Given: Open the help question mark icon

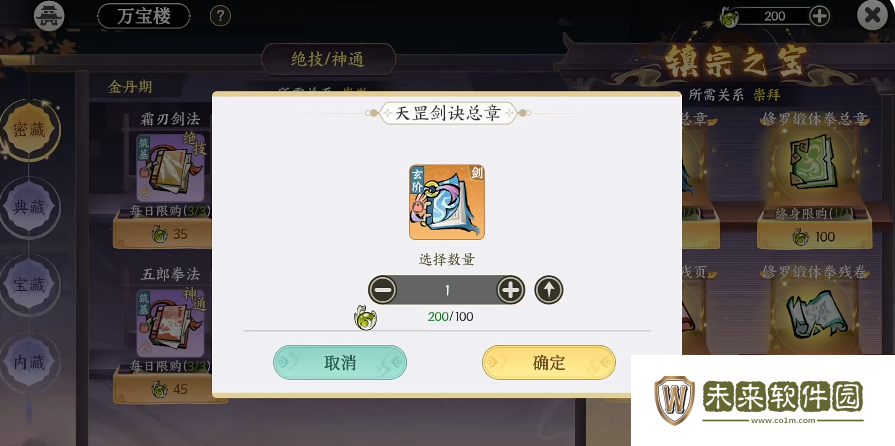Looking at the screenshot, I should (220, 16).
